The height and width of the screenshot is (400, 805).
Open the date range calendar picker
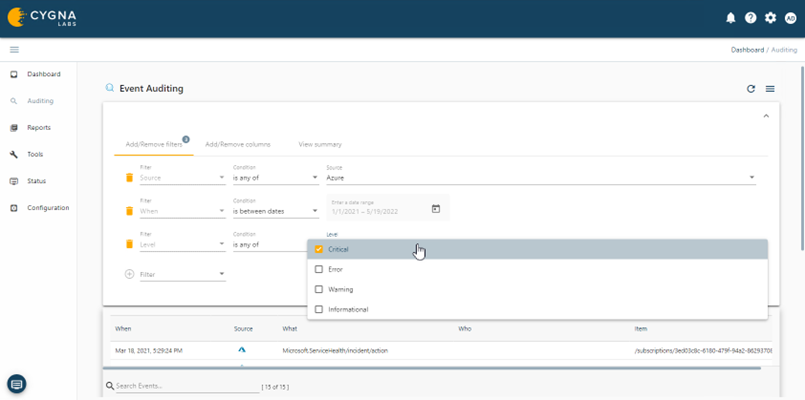436,209
